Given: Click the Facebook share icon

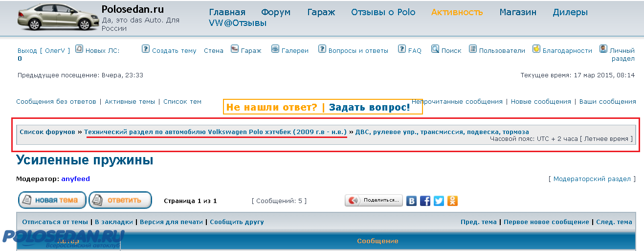Looking at the screenshot, I should [425, 201].
